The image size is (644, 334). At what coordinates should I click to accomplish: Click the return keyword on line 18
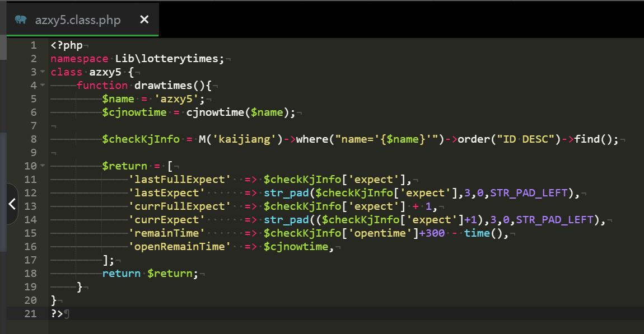pos(121,274)
